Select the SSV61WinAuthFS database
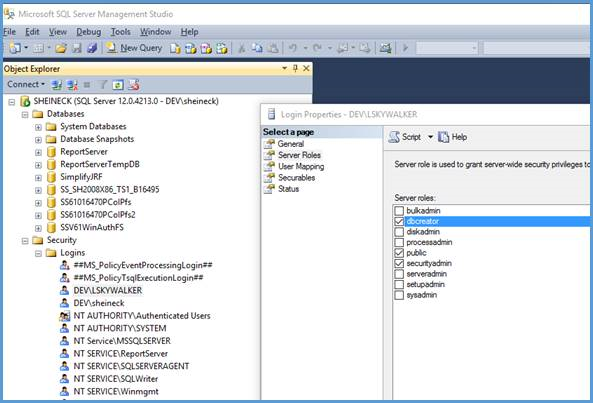Image resolution: width=593 pixels, height=403 pixels. (x=92, y=227)
